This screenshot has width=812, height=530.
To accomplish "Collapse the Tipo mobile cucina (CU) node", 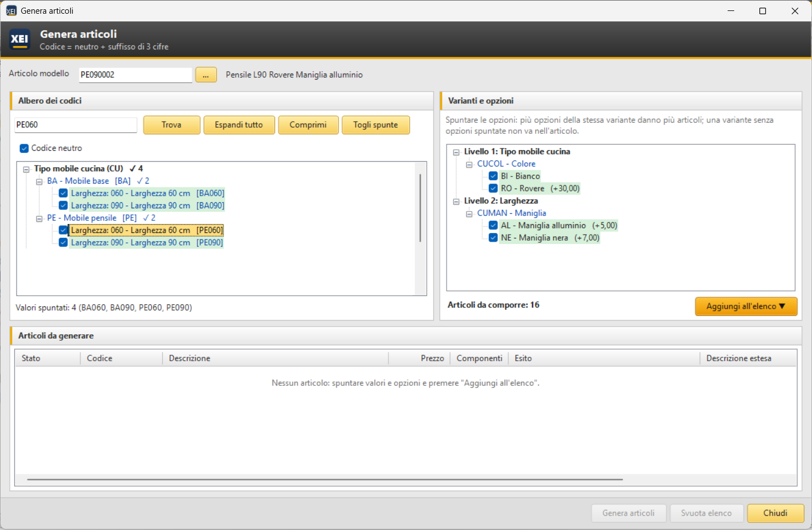I will [26, 169].
